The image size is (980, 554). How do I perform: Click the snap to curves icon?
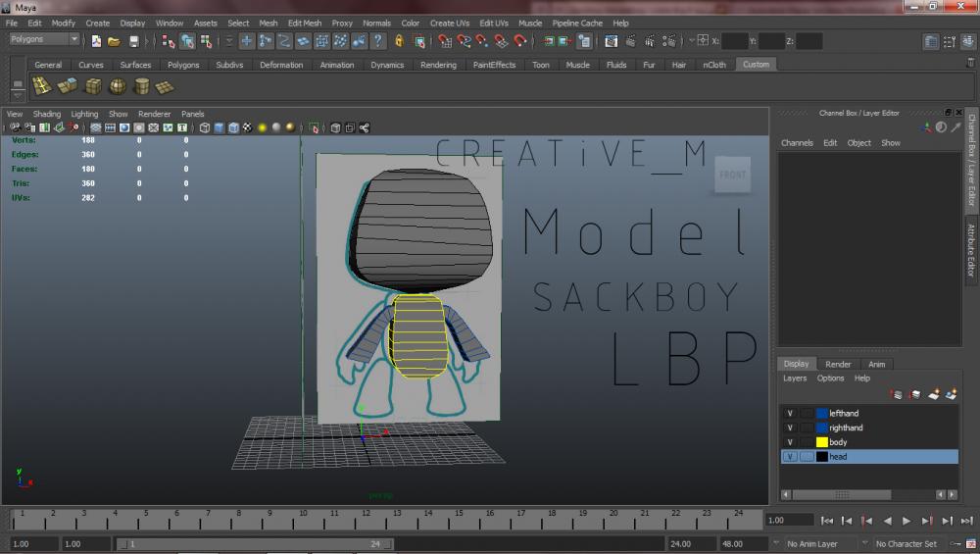pos(464,41)
